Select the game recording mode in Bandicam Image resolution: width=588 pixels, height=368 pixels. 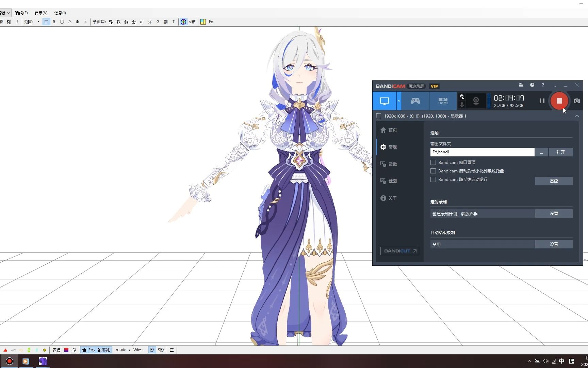tap(415, 101)
